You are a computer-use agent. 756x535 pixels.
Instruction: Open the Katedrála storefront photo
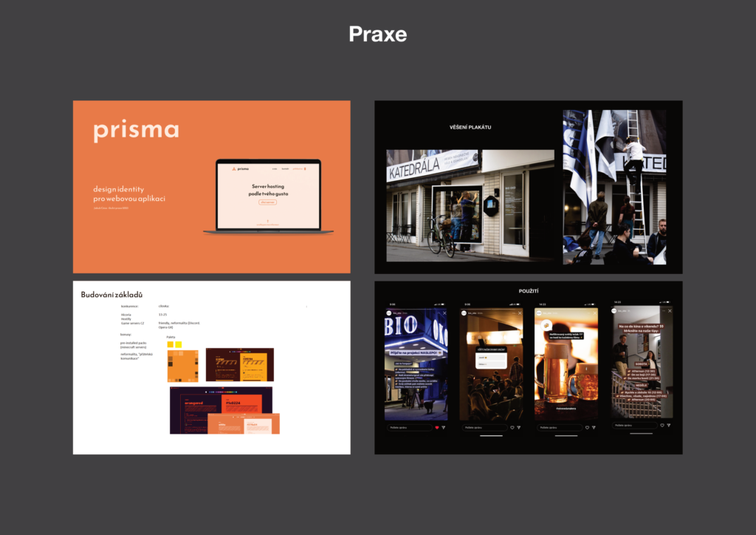pyautogui.click(x=470, y=205)
